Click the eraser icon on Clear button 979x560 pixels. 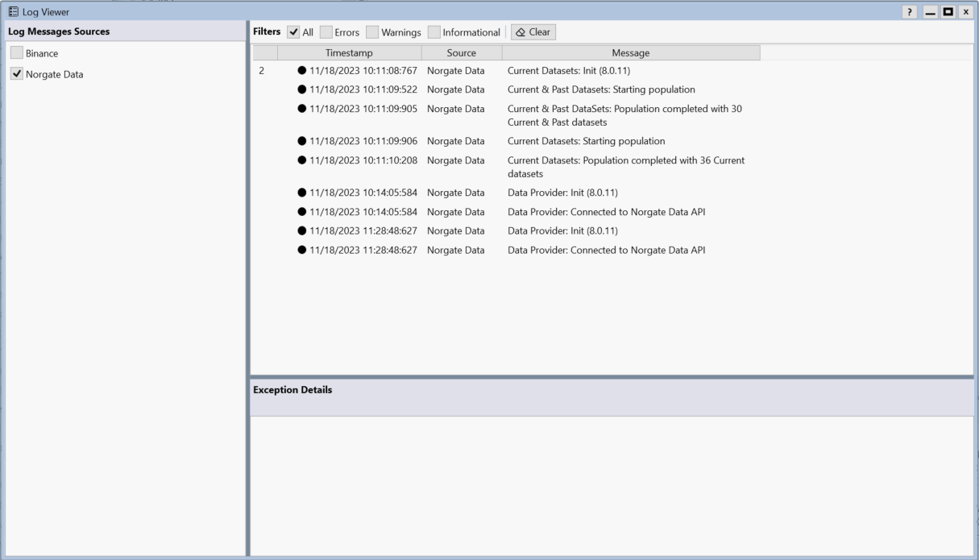pyautogui.click(x=521, y=32)
